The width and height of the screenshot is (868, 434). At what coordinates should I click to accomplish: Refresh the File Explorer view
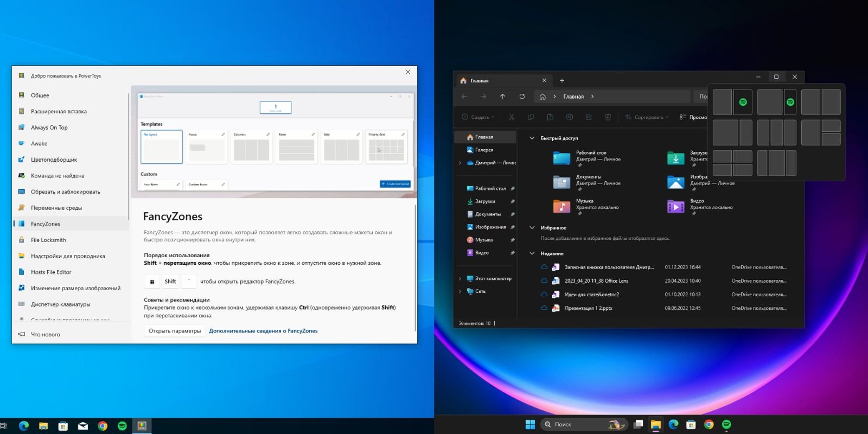tap(522, 97)
